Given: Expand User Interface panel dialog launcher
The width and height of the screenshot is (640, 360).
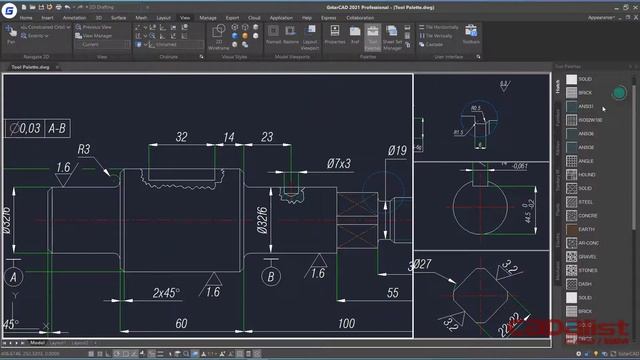Looking at the screenshot, I should tap(478, 57).
